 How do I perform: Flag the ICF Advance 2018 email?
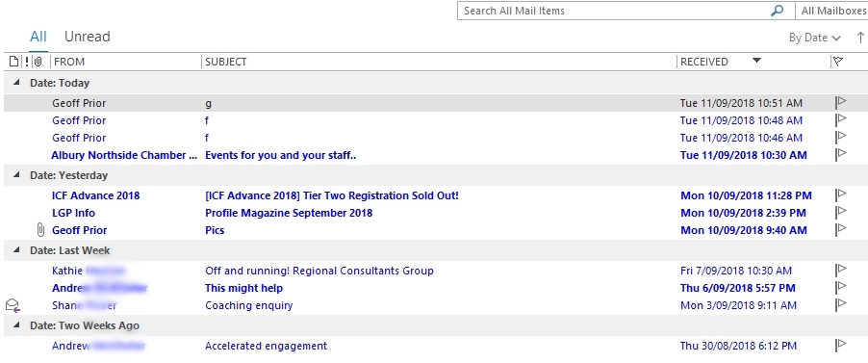click(x=841, y=195)
